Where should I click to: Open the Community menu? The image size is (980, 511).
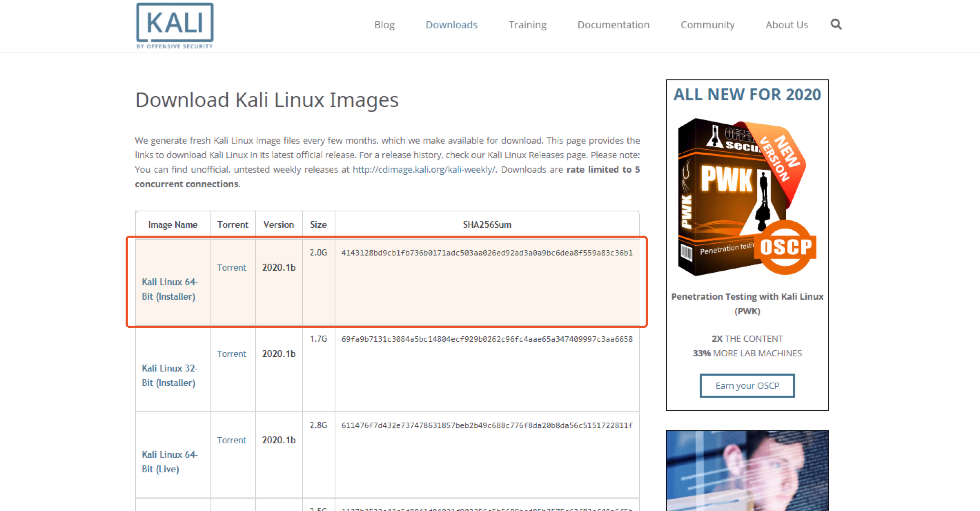click(707, 25)
